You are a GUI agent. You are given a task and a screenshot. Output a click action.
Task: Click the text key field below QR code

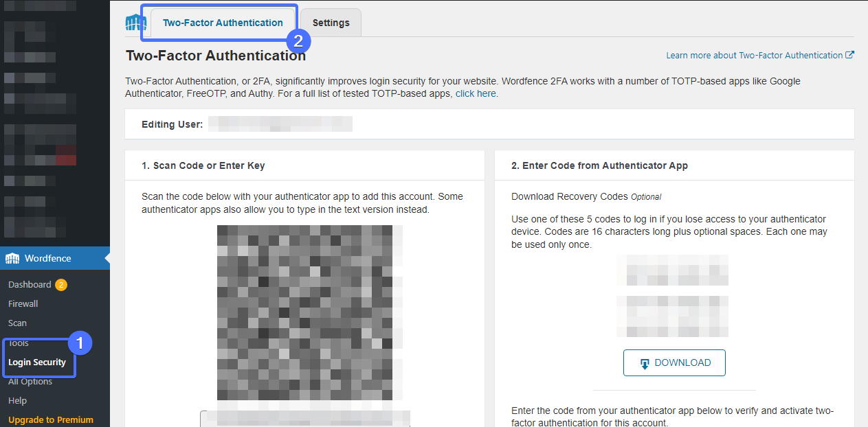(x=305, y=418)
